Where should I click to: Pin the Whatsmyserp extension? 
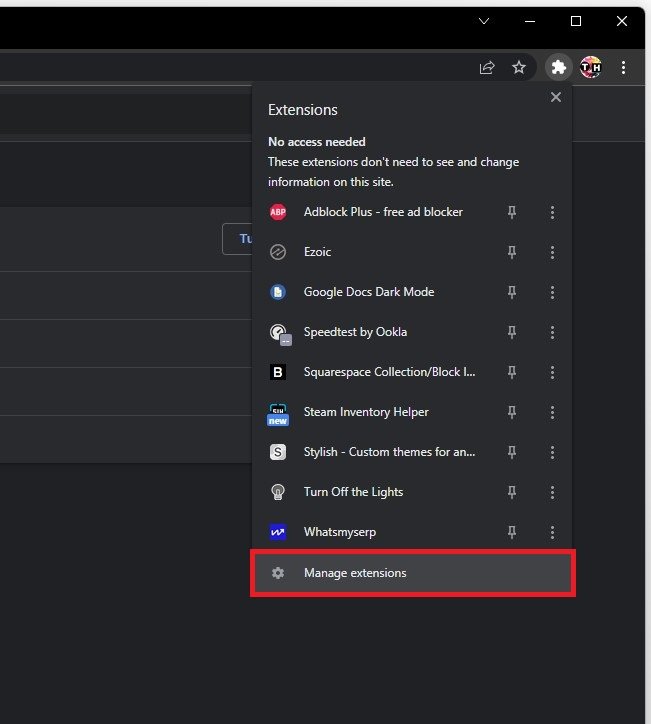[x=512, y=532]
